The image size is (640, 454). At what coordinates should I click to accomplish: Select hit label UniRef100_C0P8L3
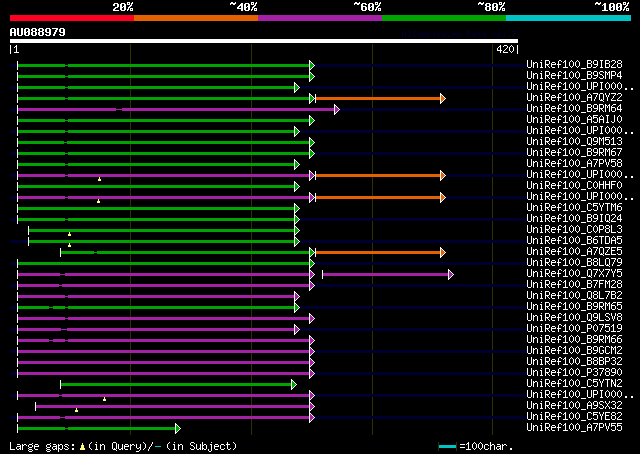click(x=574, y=229)
